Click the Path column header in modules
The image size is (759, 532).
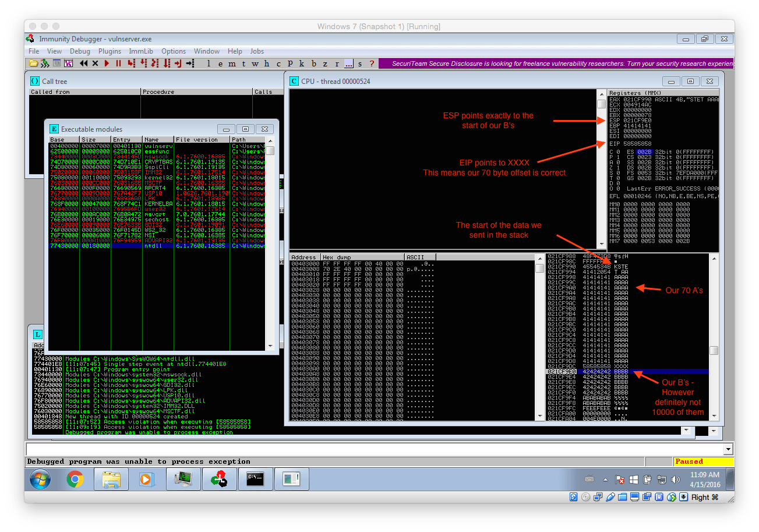(x=248, y=140)
